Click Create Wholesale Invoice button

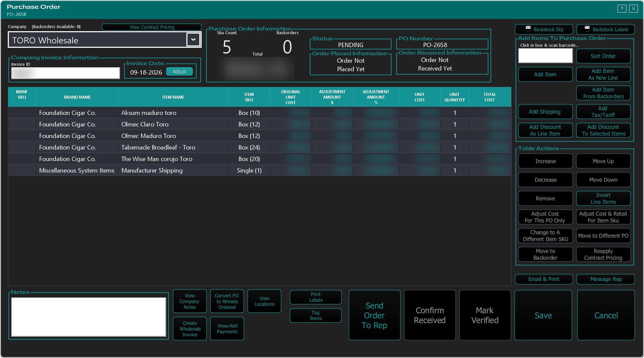[190, 329]
